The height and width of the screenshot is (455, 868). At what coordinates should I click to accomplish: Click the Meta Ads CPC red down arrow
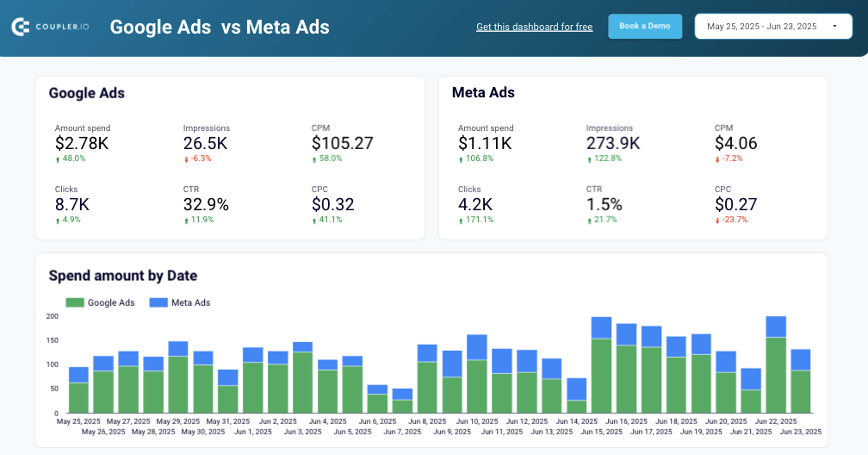[718, 220]
